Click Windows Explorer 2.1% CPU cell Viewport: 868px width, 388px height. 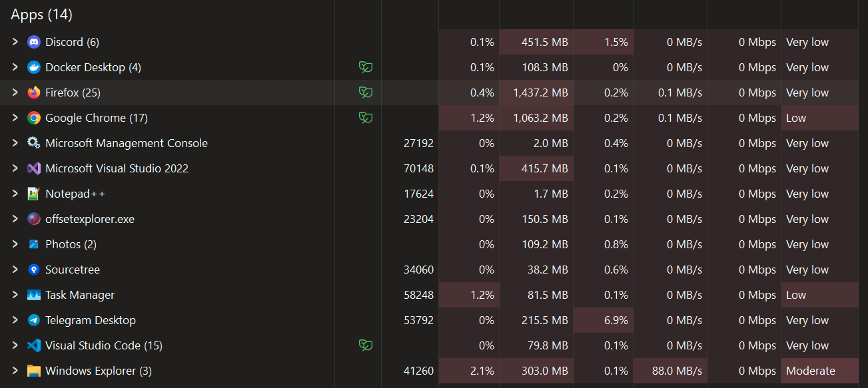(469, 371)
